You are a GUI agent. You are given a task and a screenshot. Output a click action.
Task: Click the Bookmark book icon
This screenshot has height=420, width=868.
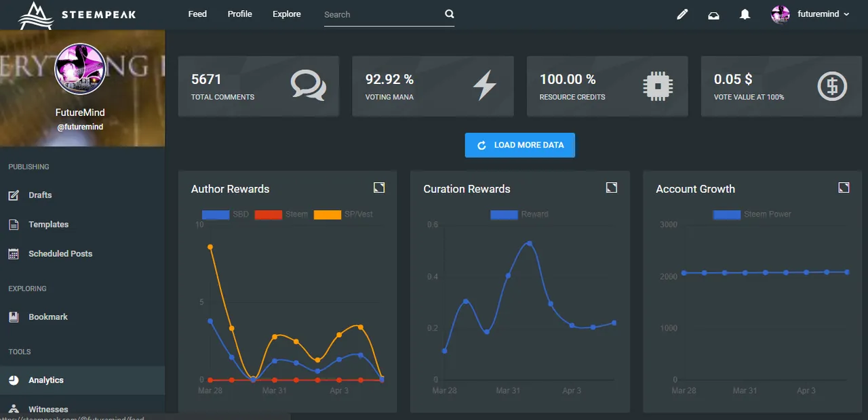[14, 317]
